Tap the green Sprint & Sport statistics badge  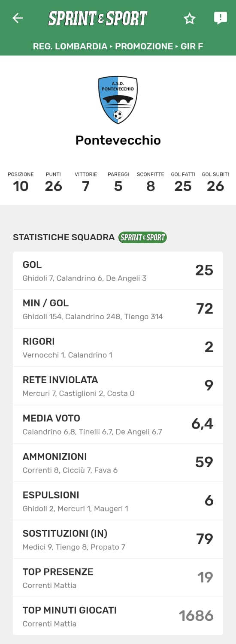tap(142, 237)
